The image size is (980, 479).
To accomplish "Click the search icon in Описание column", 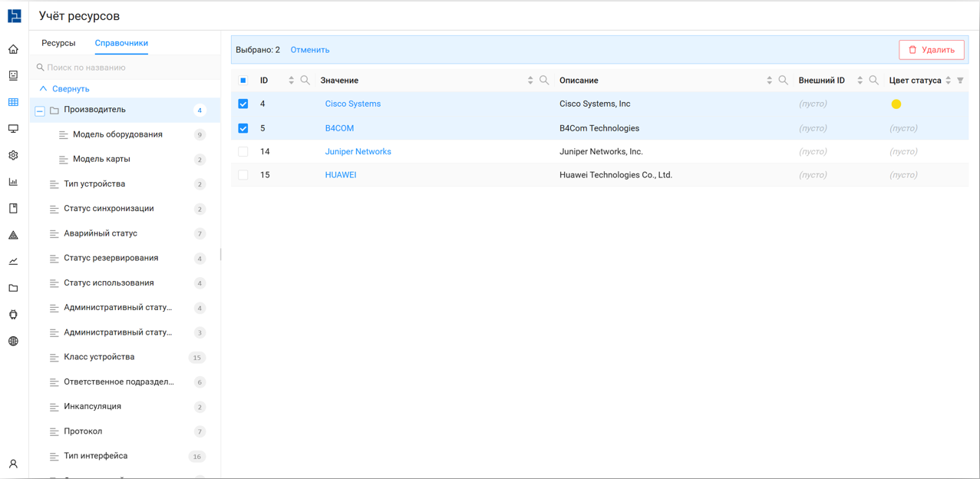I will point(783,81).
